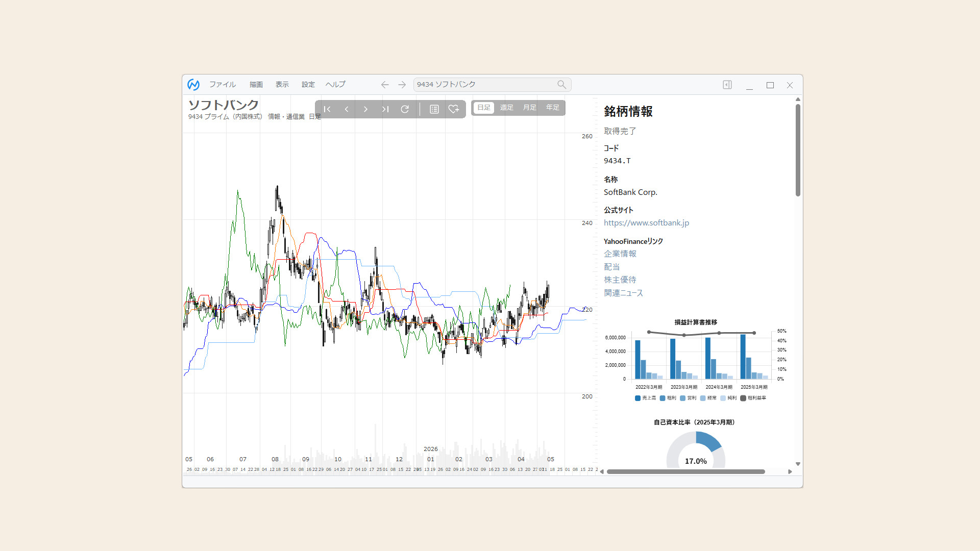Viewport: 980px width, 551px height.
Task: Switch to 月足 monthly timeframe
Action: pyautogui.click(x=530, y=108)
